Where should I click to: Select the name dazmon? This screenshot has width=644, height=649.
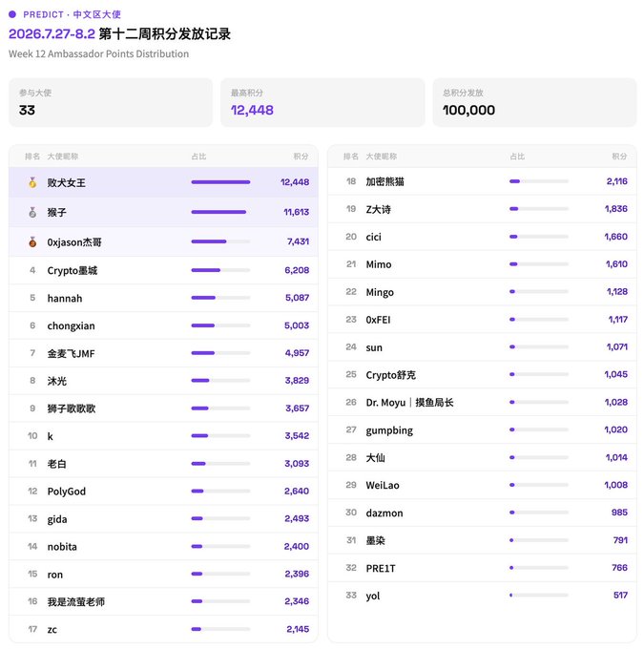384,513
